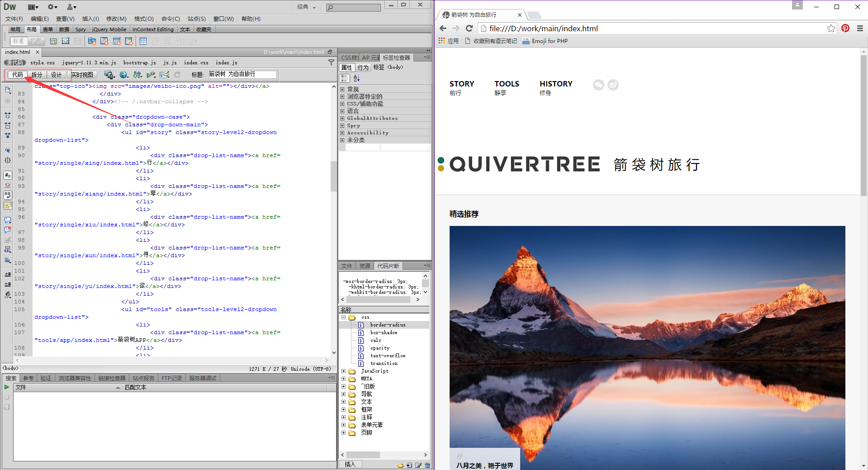
Task: Click the delete snippet trash icon
Action: (x=427, y=465)
